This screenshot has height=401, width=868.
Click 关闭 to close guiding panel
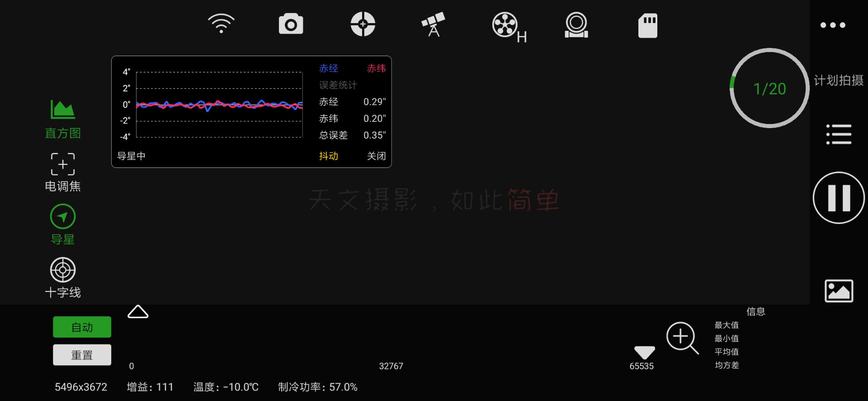pyautogui.click(x=376, y=156)
